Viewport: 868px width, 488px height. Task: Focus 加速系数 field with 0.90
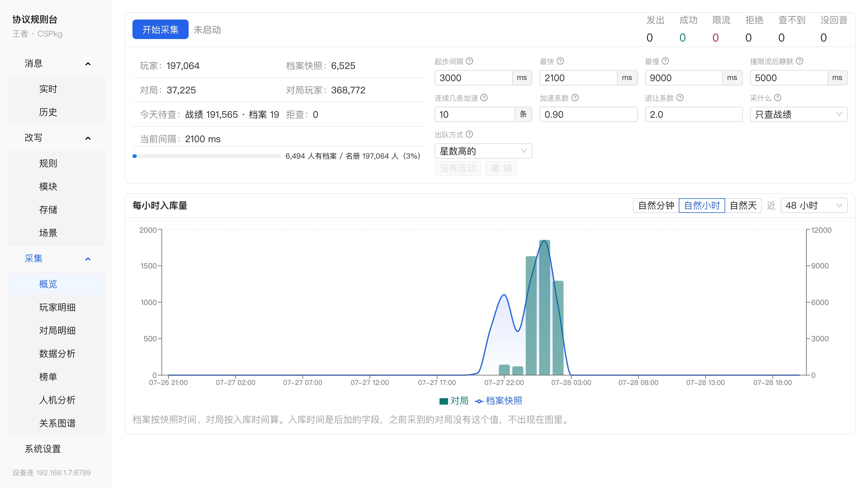(588, 114)
